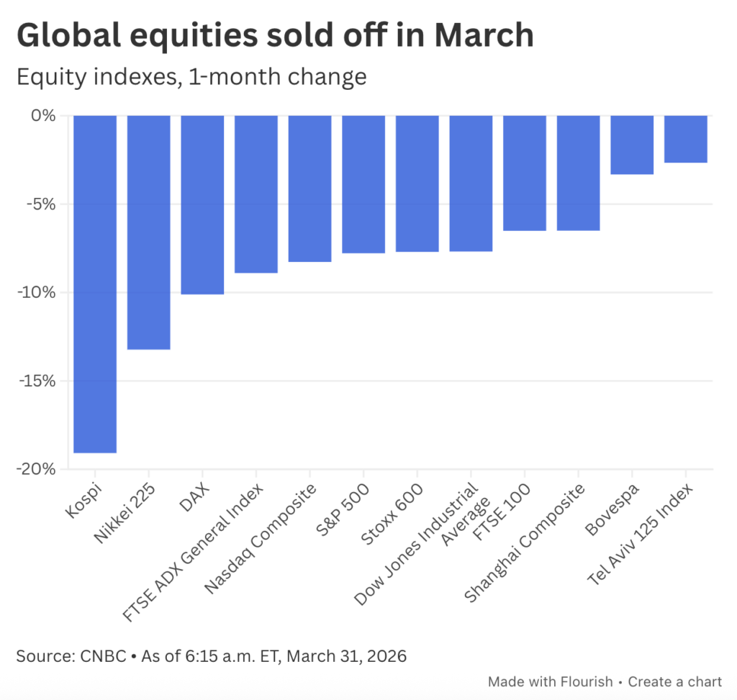
Task: Open the "Made with Flourish" link
Action: click(551, 681)
